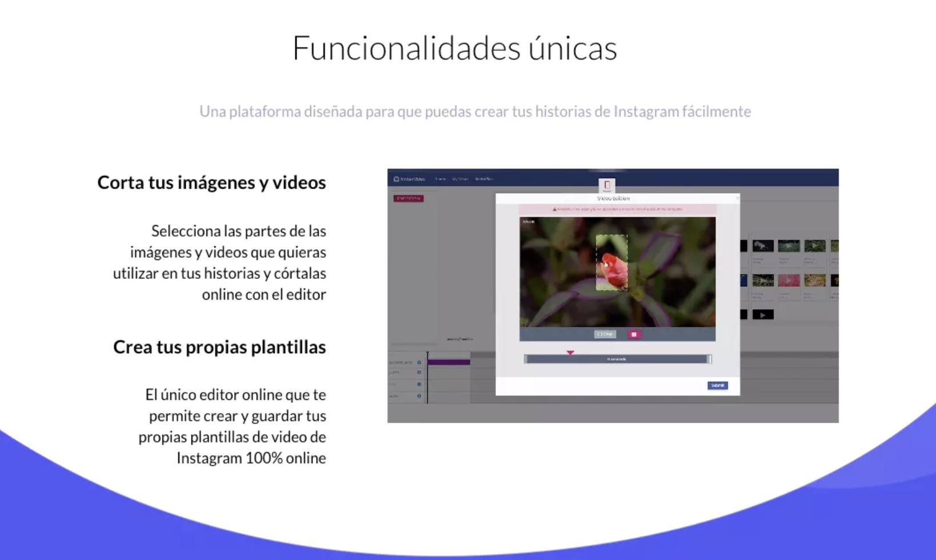Close the Video Edition dialog
Image resolution: width=936 pixels, height=560 pixels.
(x=737, y=198)
